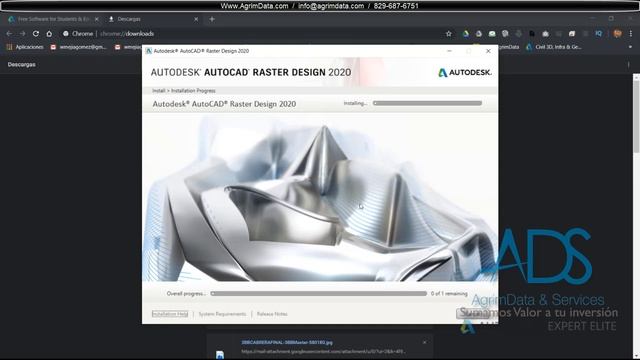This screenshot has height=360, width=640.
Task: Switch to the Free Software for Students tab
Action: pyautogui.click(x=52, y=19)
